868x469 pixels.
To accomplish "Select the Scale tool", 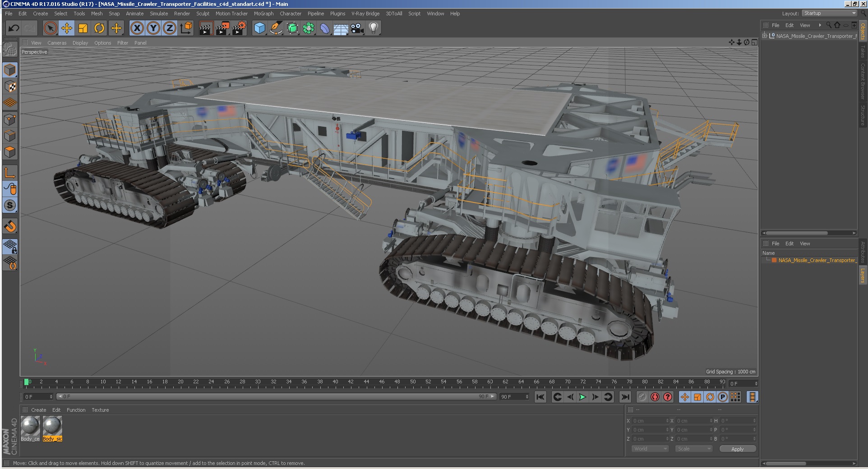I will pos(83,28).
